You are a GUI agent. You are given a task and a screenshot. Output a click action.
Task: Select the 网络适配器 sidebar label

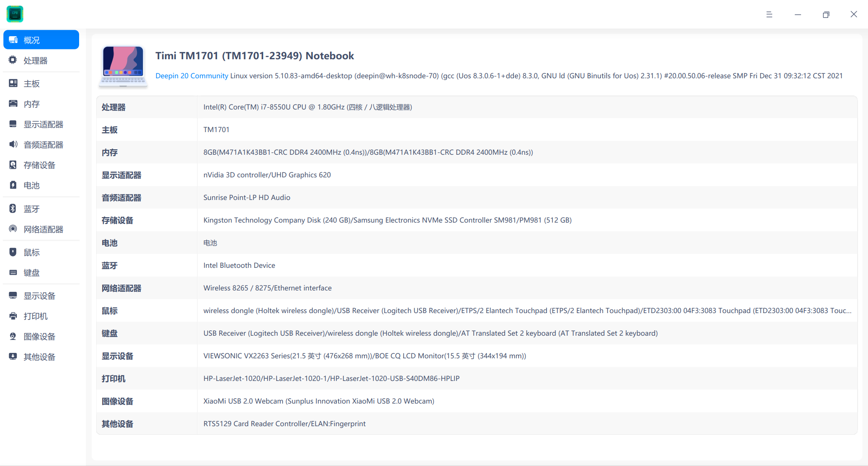43,229
